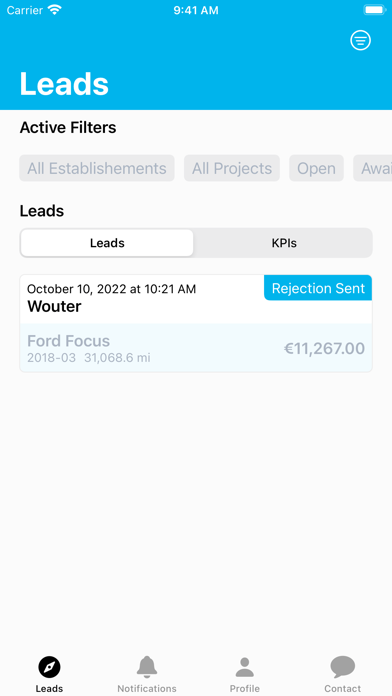Image resolution: width=392 pixels, height=696 pixels.
Task: Tap the All Establishements filter chip
Action: tap(97, 168)
